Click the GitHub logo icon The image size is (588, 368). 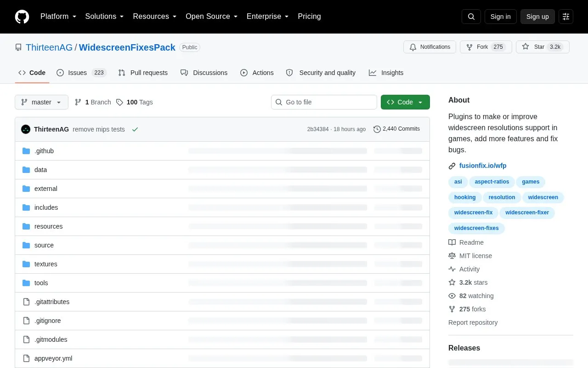click(22, 17)
